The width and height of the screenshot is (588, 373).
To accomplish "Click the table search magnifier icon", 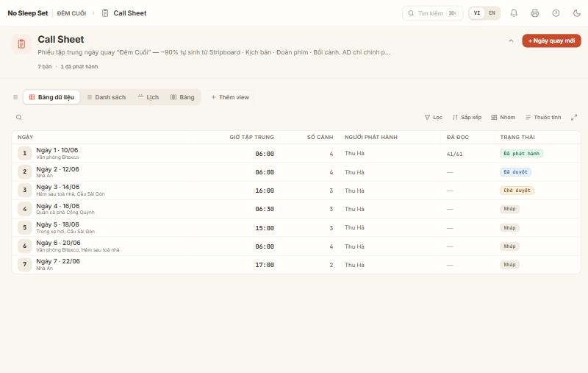I will click(x=19, y=118).
